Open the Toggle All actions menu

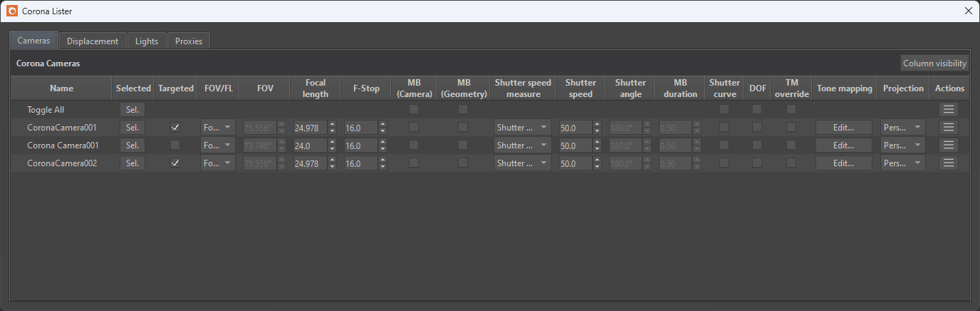(949, 110)
